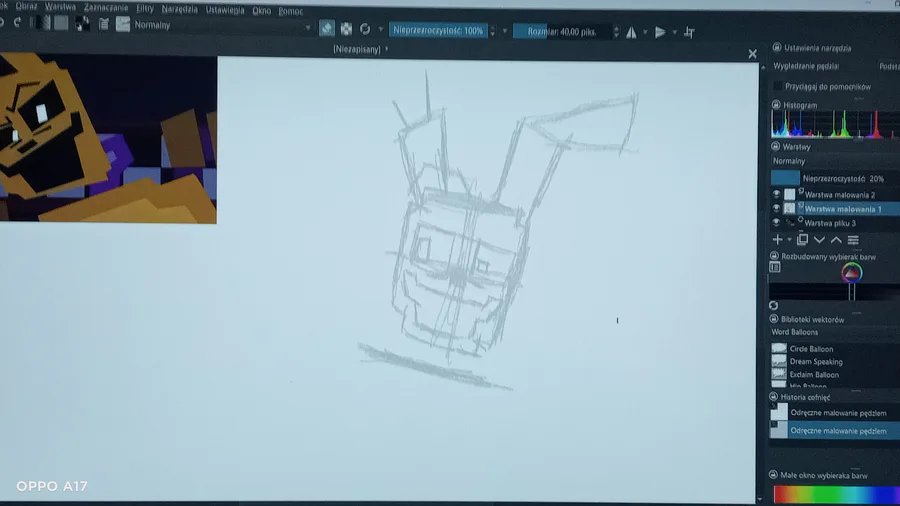900x506 pixels.
Task: Open the Ustawienia menu
Action: (225, 10)
